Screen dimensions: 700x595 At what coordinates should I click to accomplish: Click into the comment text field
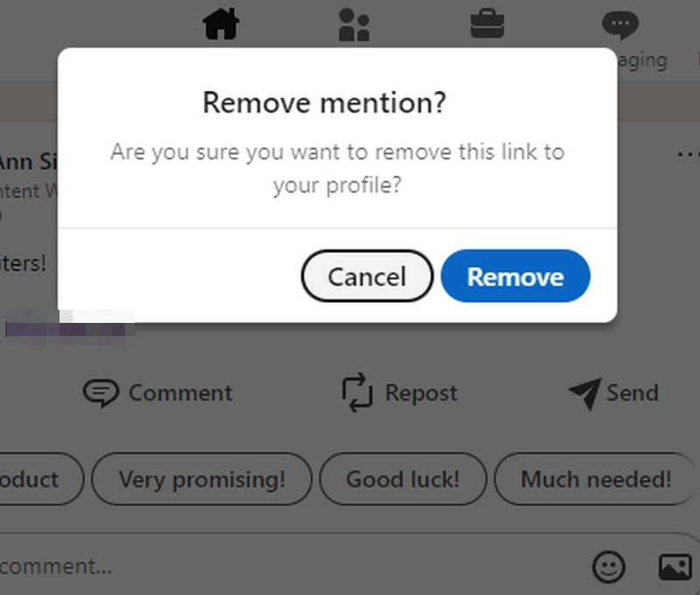click(262, 566)
